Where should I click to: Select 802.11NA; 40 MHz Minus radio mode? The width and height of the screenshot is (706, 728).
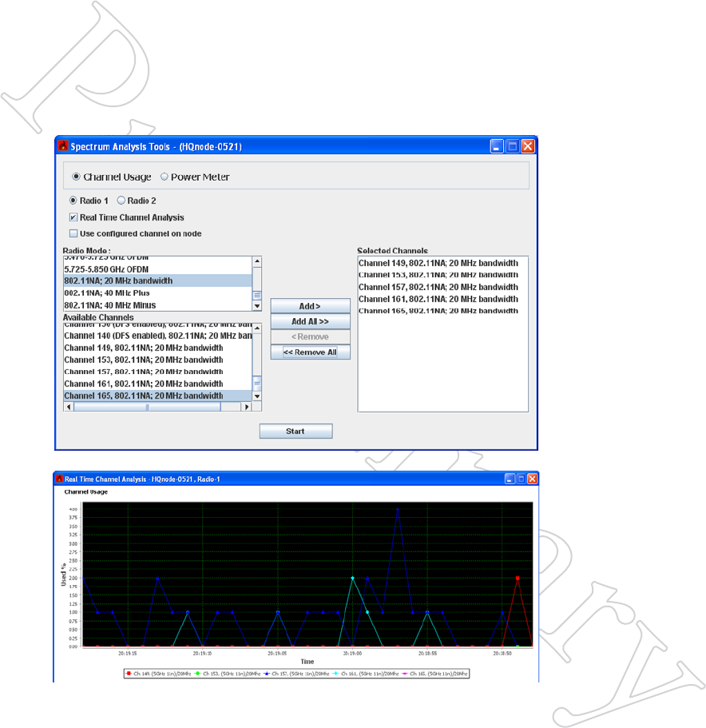tap(157, 305)
